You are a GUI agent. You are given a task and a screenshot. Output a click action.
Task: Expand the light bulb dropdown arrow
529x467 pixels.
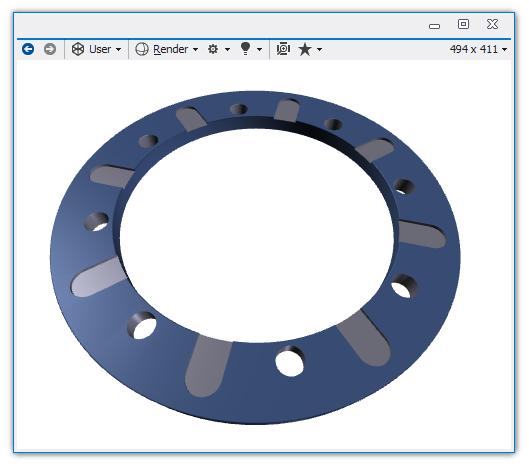(x=259, y=50)
